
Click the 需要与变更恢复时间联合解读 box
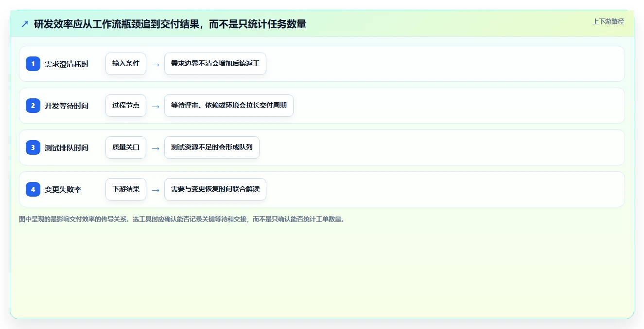215,189
